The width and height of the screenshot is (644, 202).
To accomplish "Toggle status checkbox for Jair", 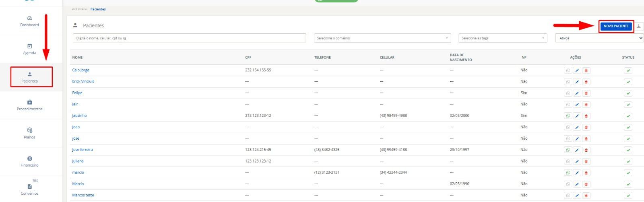I will (628, 105).
